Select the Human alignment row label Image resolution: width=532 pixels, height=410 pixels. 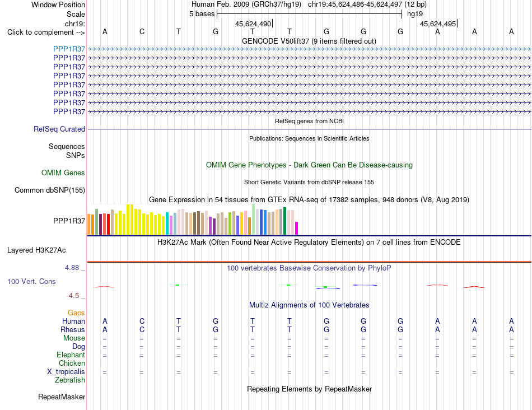73,321
